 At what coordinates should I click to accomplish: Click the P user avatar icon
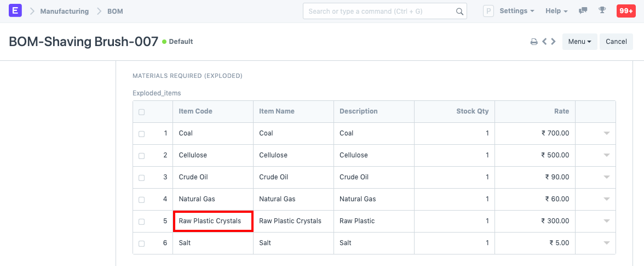488,11
